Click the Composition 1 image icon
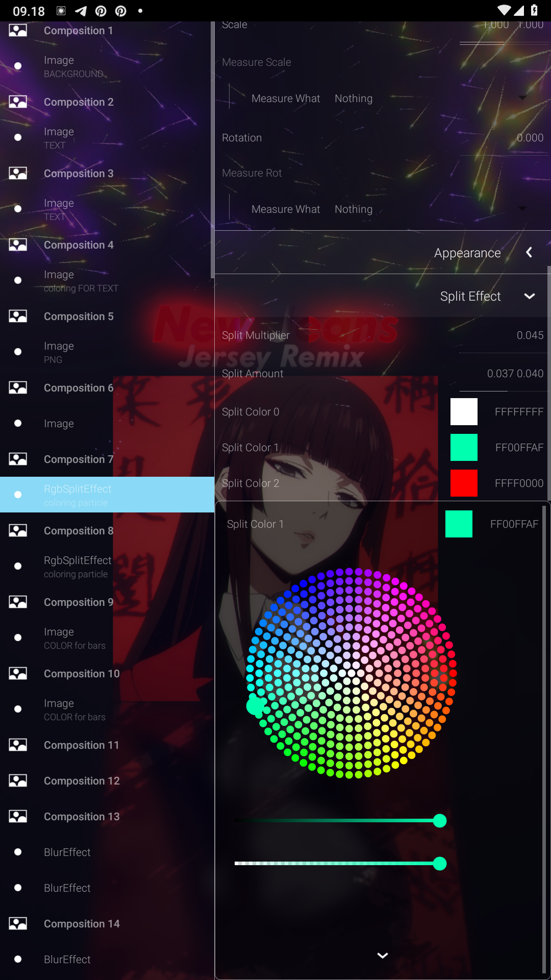 coord(18,31)
